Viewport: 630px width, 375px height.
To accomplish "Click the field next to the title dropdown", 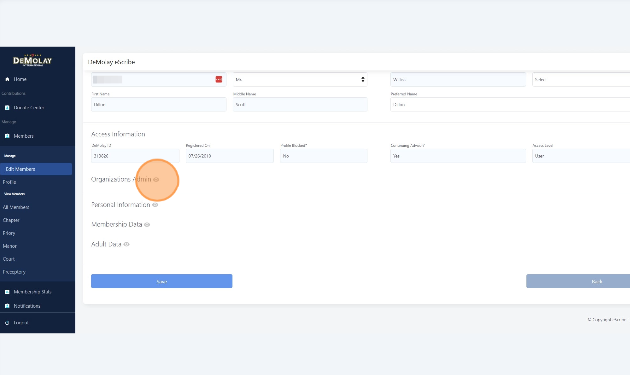I will coord(458,80).
